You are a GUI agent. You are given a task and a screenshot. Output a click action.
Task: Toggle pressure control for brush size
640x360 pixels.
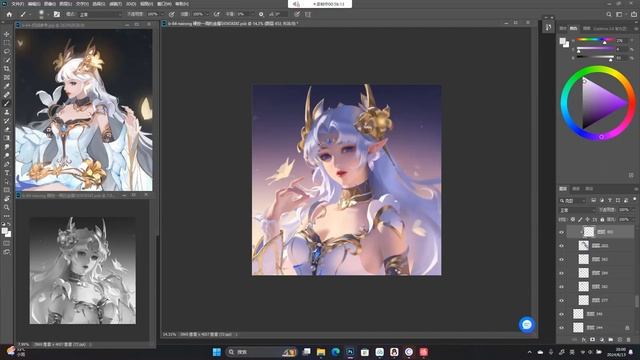coord(297,14)
